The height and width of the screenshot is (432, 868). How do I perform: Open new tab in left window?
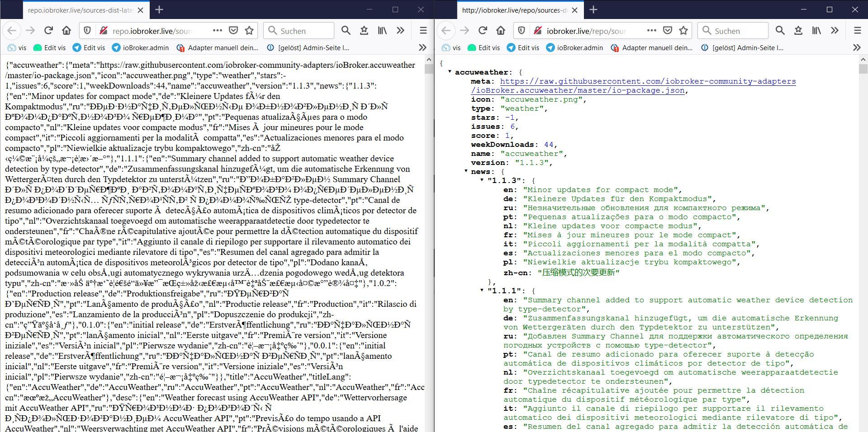(159, 9)
